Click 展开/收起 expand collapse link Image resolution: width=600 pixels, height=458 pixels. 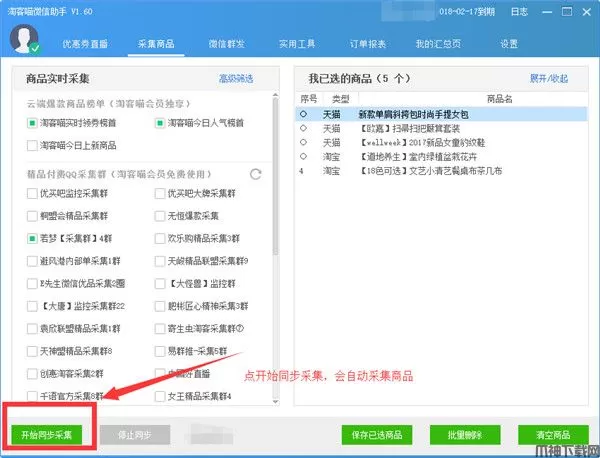pos(549,78)
